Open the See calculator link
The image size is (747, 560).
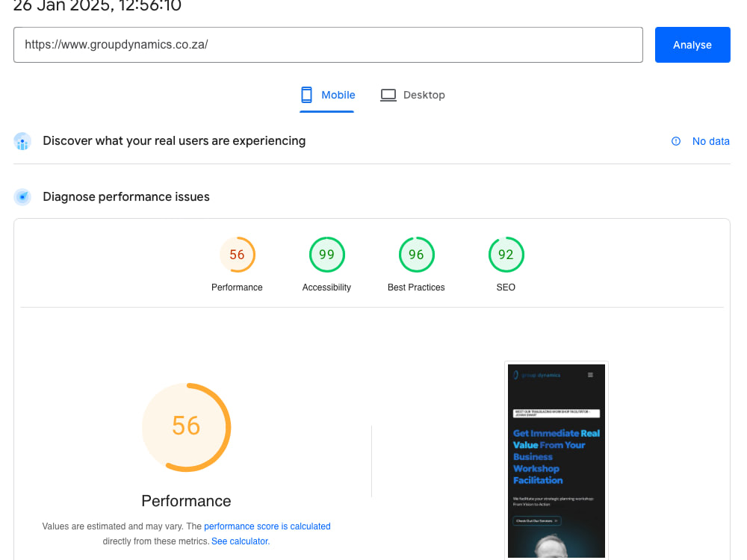pyautogui.click(x=241, y=541)
